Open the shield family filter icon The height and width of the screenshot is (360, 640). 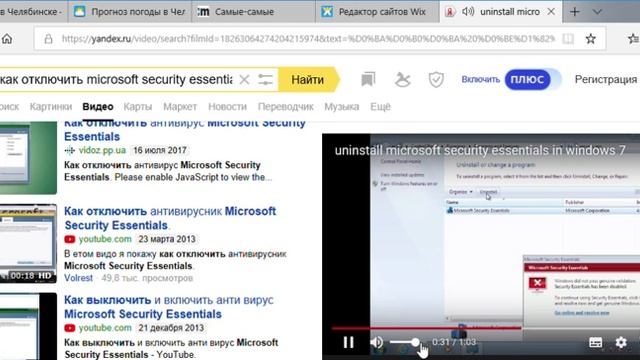pyautogui.click(x=436, y=79)
